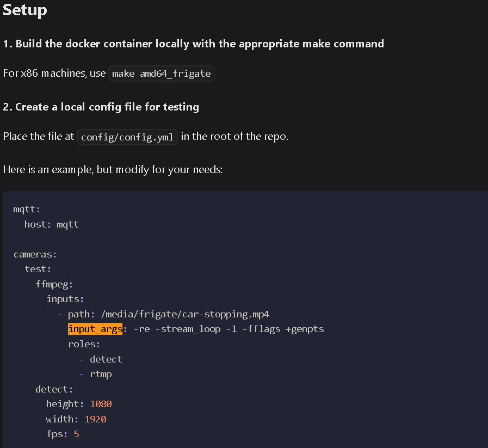Click the 'make amd64_frigate' inline code

[x=161, y=73]
